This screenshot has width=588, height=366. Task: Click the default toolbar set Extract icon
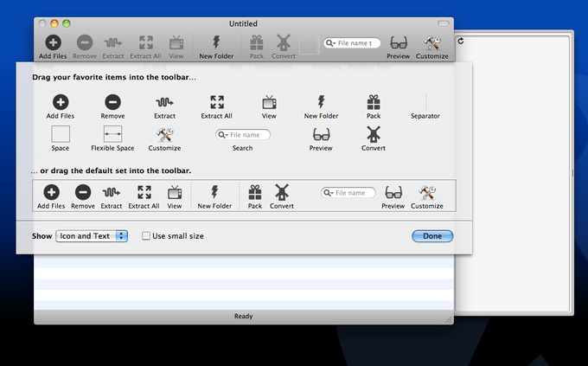[112, 193]
